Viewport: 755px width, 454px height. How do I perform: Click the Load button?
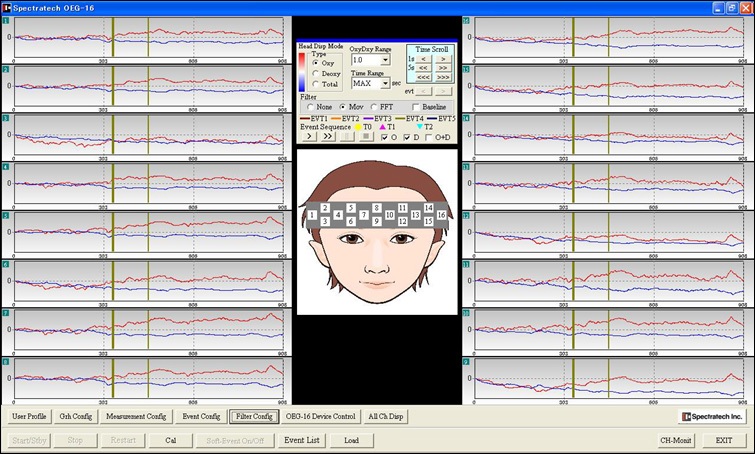[351, 440]
